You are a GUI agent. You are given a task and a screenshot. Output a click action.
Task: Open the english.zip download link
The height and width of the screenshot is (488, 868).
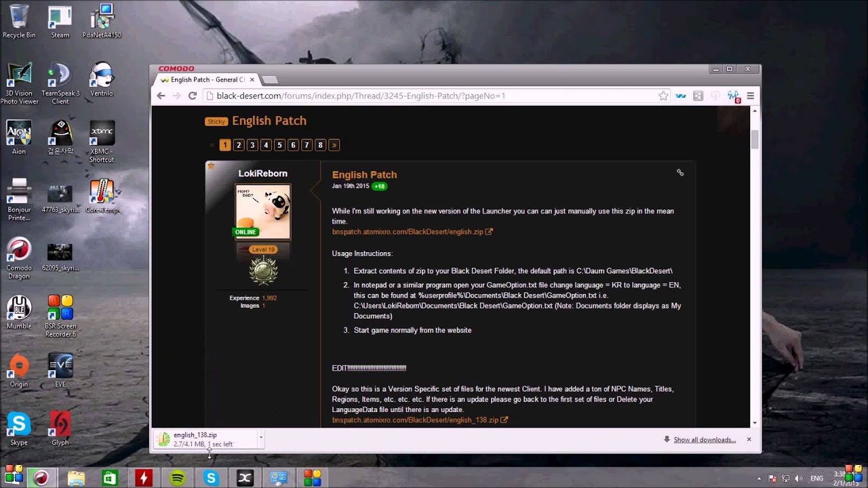[x=412, y=232]
